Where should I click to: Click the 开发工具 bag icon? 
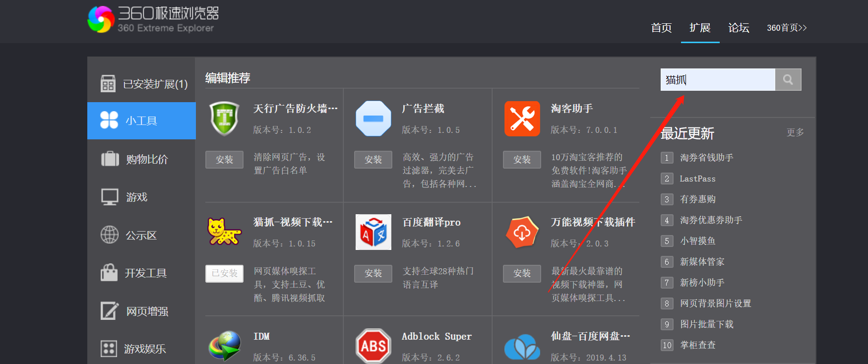pyautogui.click(x=109, y=272)
